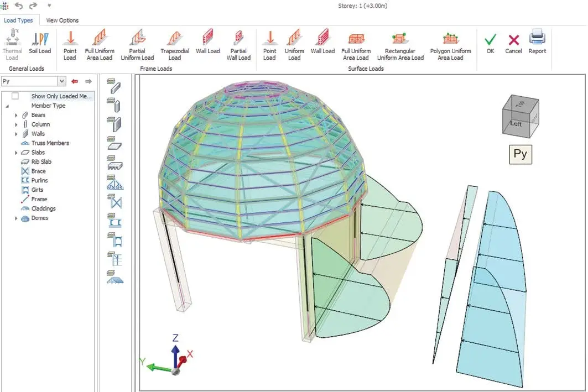The width and height of the screenshot is (588, 392).
Task: Click the red previous load case arrow
Action: pos(75,81)
